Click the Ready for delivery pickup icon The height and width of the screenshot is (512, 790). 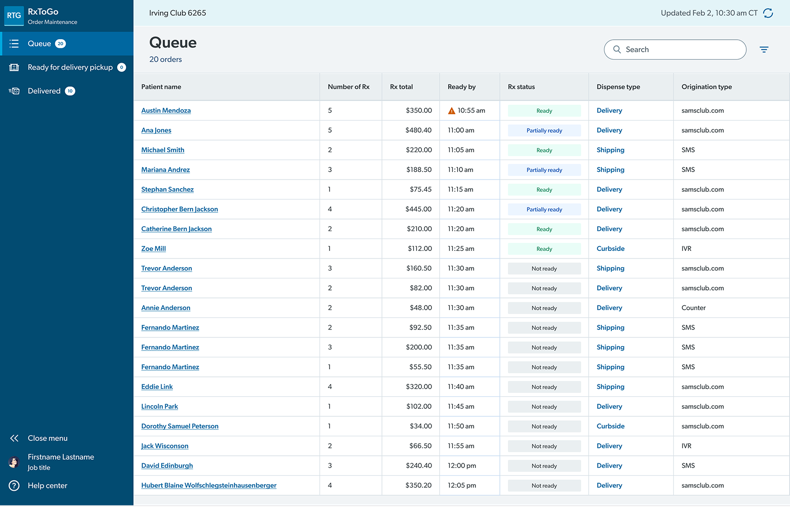coord(14,68)
